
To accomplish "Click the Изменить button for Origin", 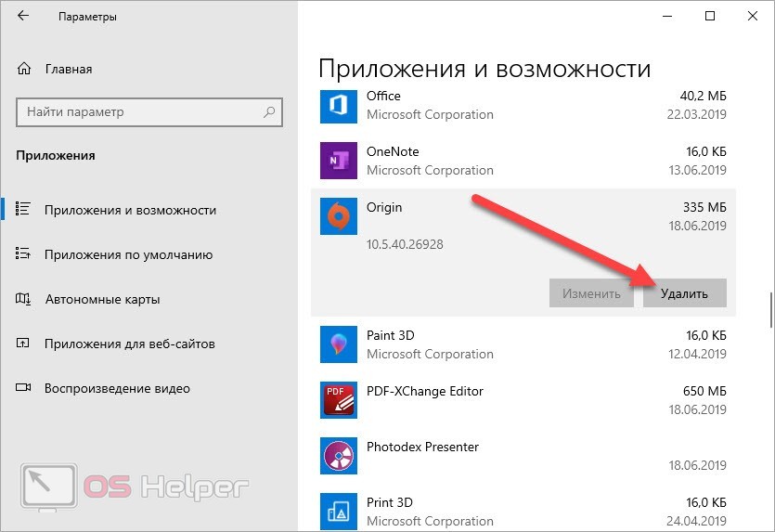I will pyautogui.click(x=591, y=293).
